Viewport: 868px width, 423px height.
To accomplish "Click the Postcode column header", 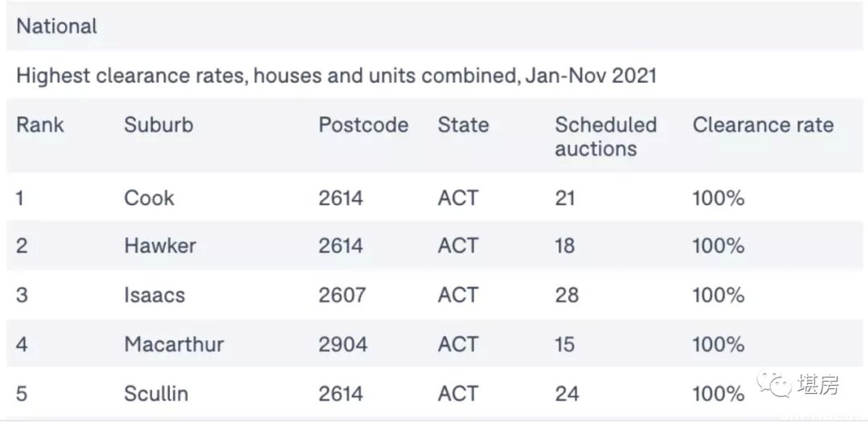I will 363,125.
